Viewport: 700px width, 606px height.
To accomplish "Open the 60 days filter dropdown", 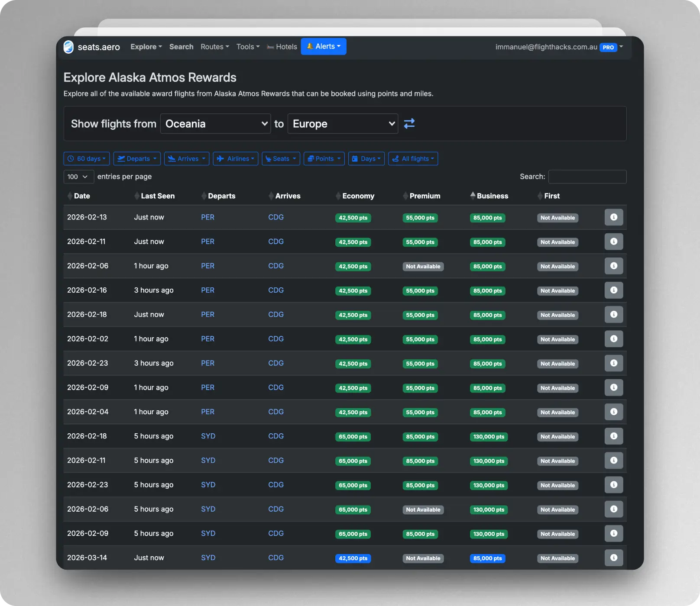I will [x=87, y=159].
